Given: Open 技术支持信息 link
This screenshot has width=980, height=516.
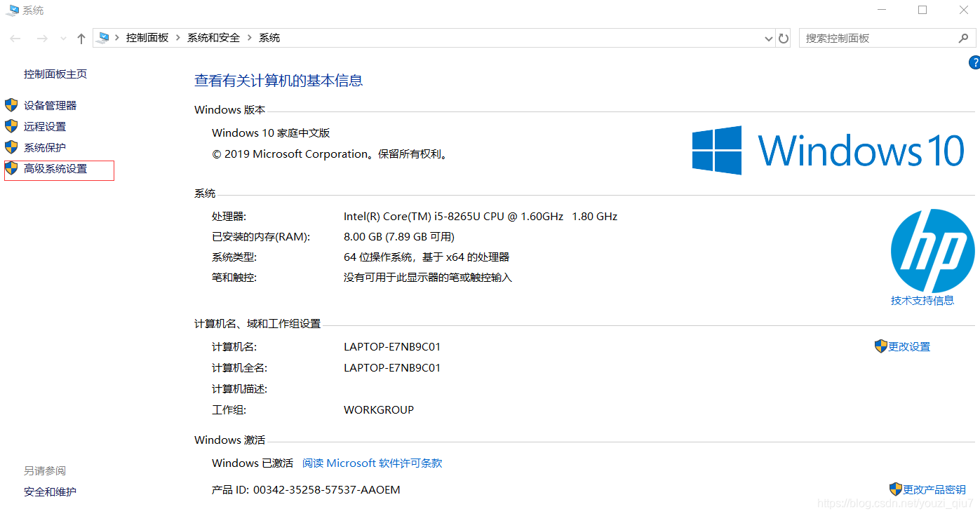Looking at the screenshot, I should coord(922,300).
